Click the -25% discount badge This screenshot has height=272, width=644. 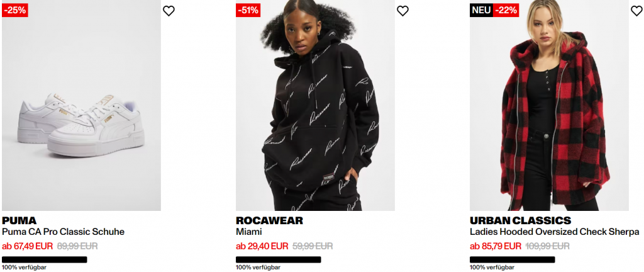click(x=15, y=10)
